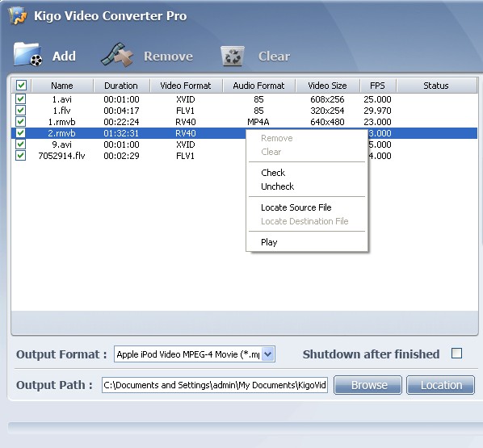Click the Location button
Viewport: 483px width, 448px height.
(x=440, y=385)
